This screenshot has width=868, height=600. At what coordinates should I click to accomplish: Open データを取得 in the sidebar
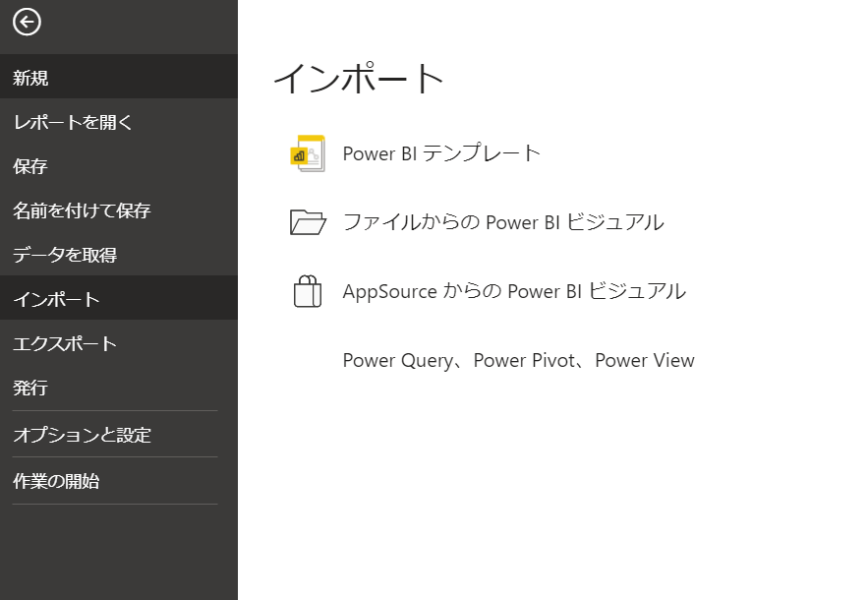(119, 255)
